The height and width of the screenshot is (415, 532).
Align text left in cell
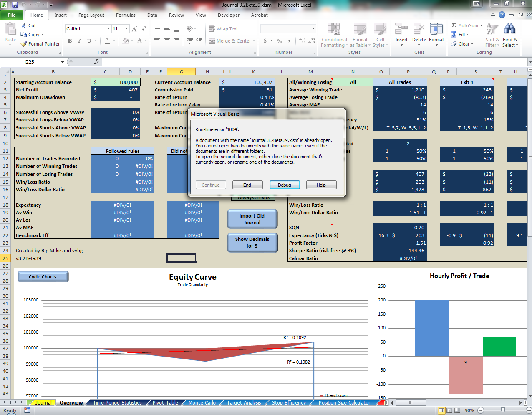click(x=157, y=41)
